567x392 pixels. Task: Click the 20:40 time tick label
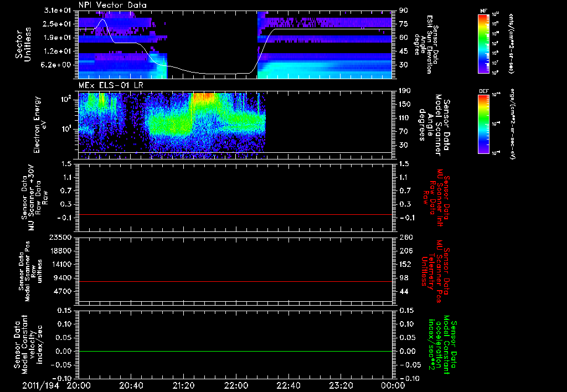pos(131,386)
